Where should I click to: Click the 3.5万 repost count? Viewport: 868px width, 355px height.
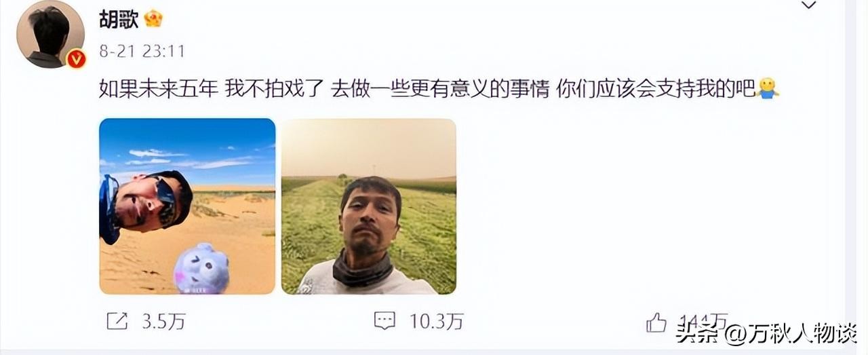[163, 322]
